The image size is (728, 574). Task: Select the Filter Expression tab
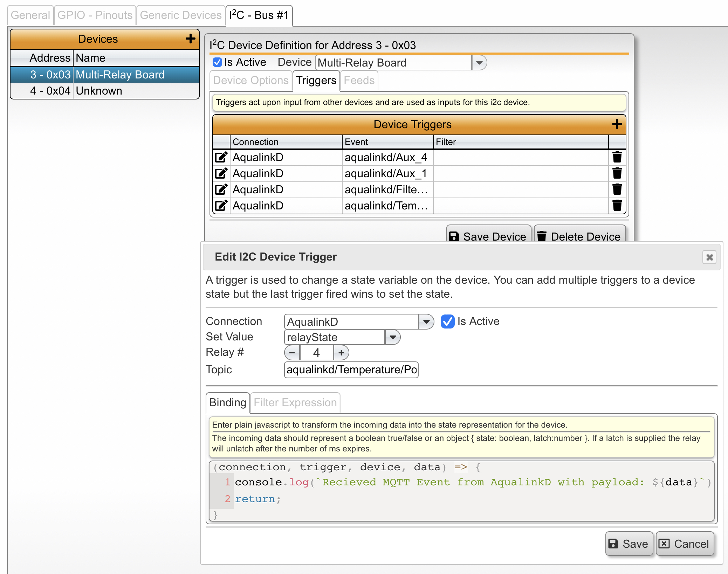pos(295,402)
